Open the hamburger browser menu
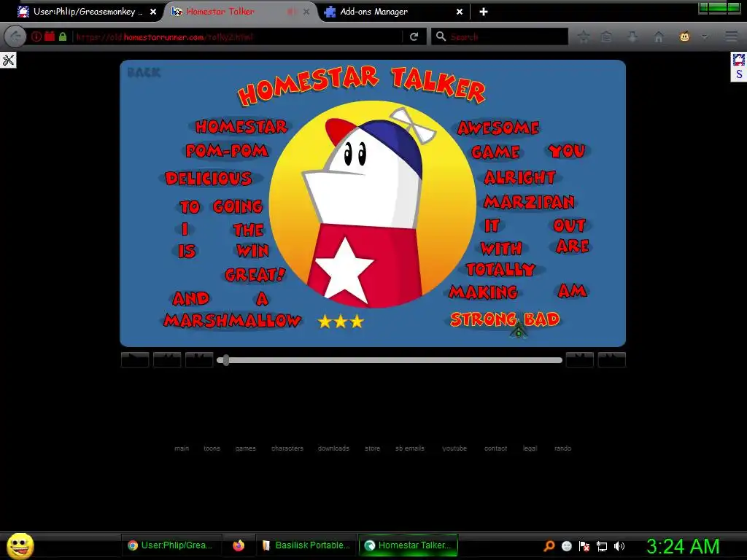This screenshot has height=560, width=747. (731, 36)
